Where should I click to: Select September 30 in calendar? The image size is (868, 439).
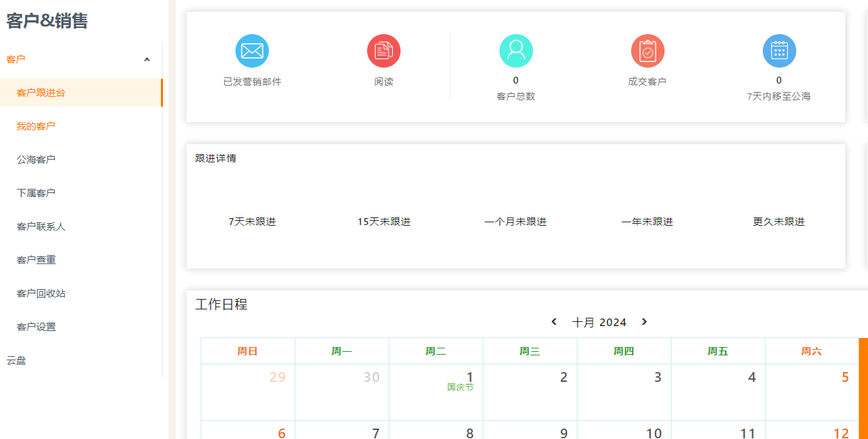coord(342,392)
